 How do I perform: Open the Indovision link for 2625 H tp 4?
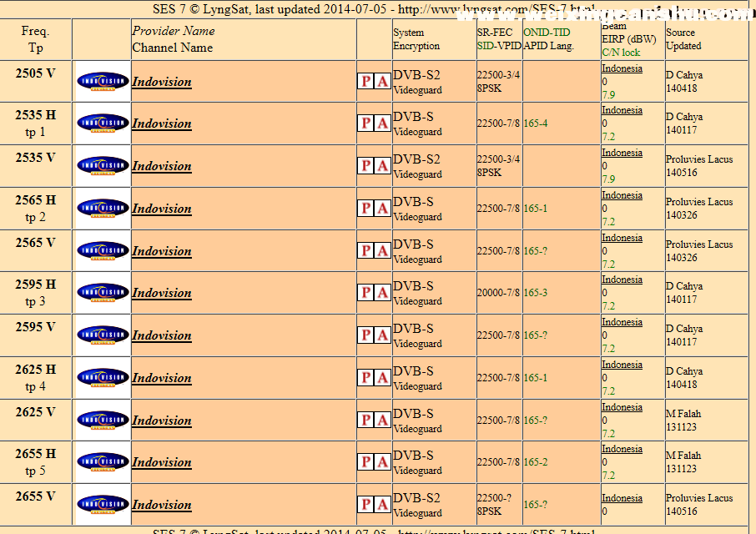coord(162,378)
